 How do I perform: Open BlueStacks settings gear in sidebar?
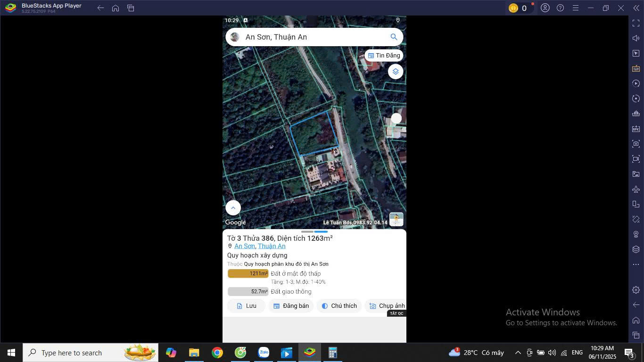[636, 290]
